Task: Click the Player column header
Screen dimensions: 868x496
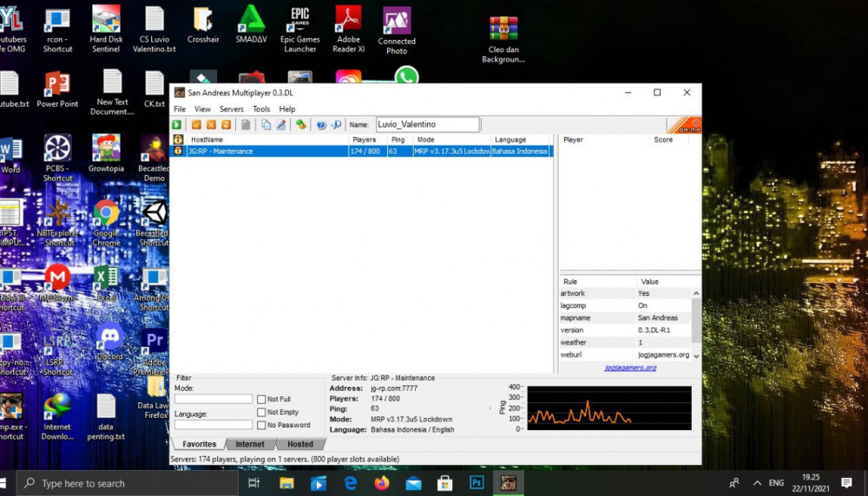Action: (604, 140)
